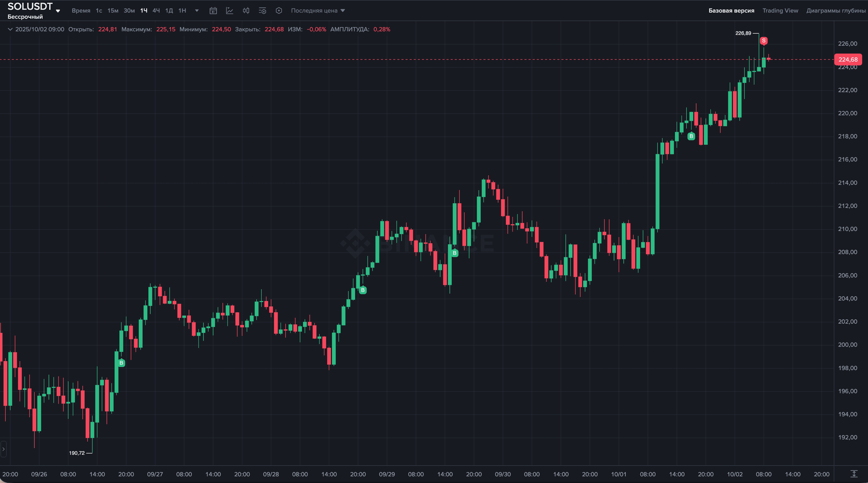The width and height of the screenshot is (868, 483).
Task: Open the candlestick chart type icon
Action: (246, 11)
